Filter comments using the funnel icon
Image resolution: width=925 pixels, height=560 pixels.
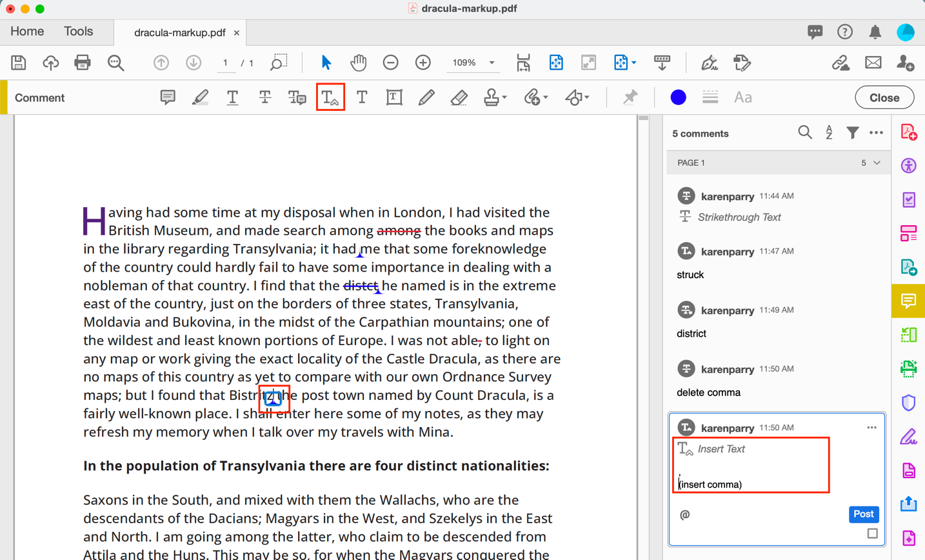pyautogui.click(x=852, y=133)
